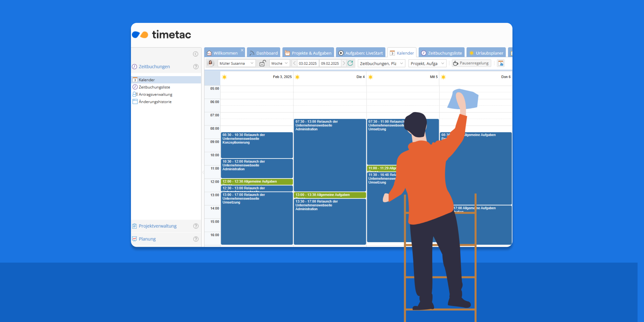Viewport: 644px width, 322px height.
Task: Go to next week arrow
Action: point(344,63)
